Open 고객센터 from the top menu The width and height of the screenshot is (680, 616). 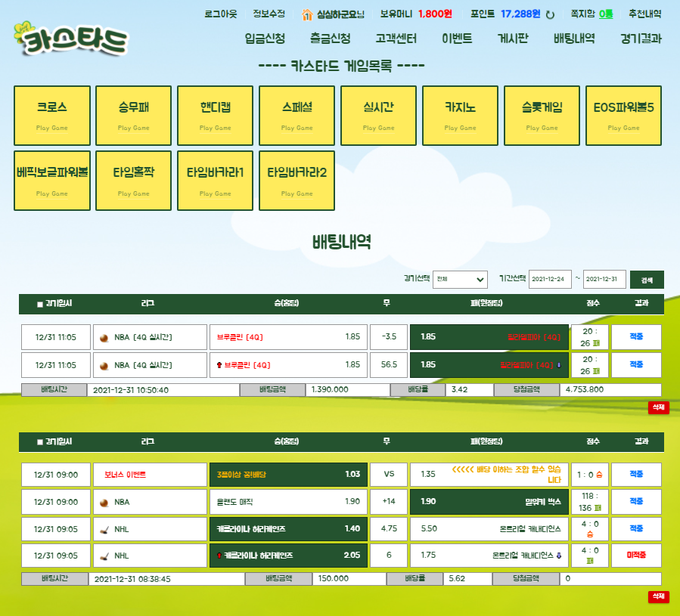(x=396, y=39)
